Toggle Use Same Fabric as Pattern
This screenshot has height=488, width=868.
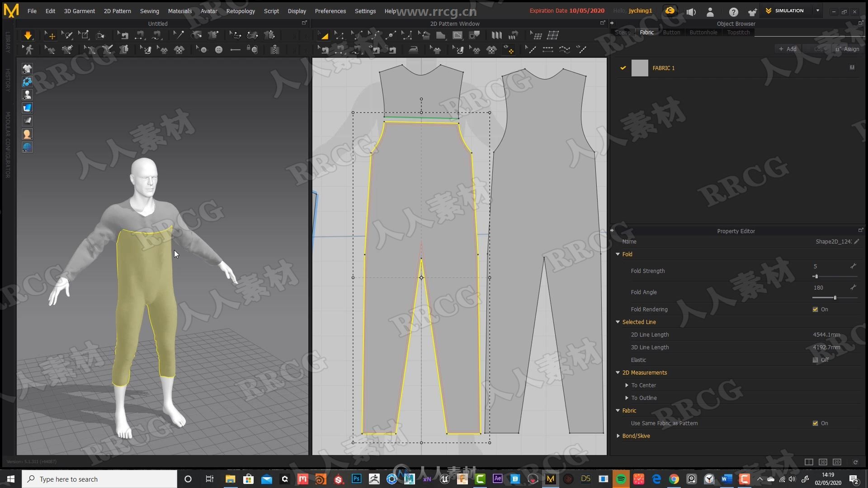[x=815, y=423]
